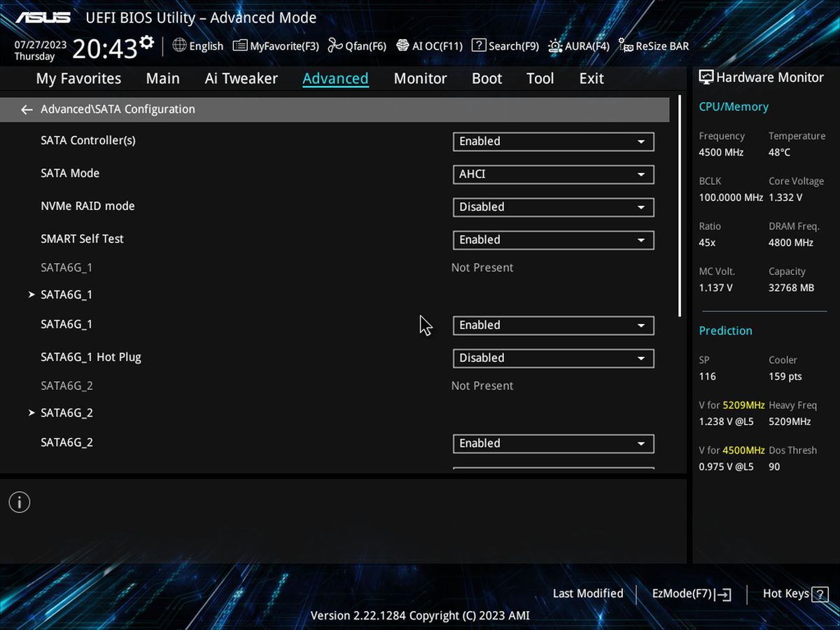
Task: Expand the SATA6G_1 submenu entry
Action: 66,295
